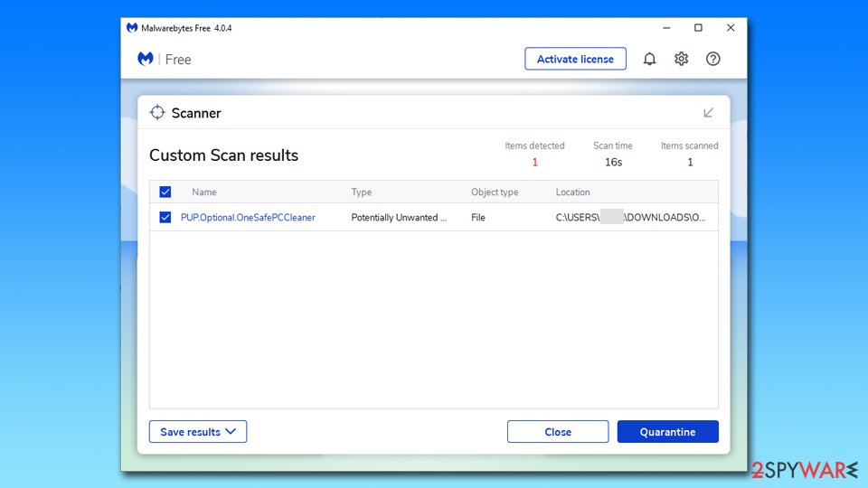Click the Items scanned count under its label
The width and height of the screenshot is (868, 488).
[x=690, y=162]
